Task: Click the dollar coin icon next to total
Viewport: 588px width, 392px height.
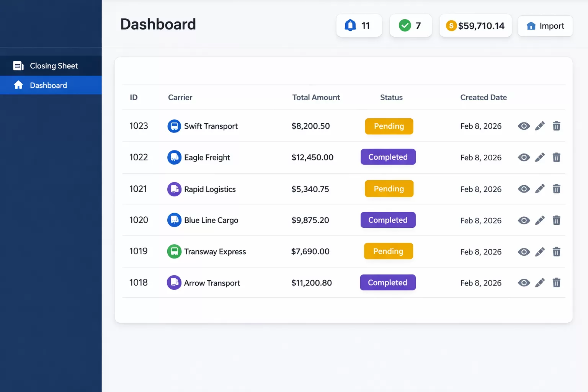Action: point(451,25)
